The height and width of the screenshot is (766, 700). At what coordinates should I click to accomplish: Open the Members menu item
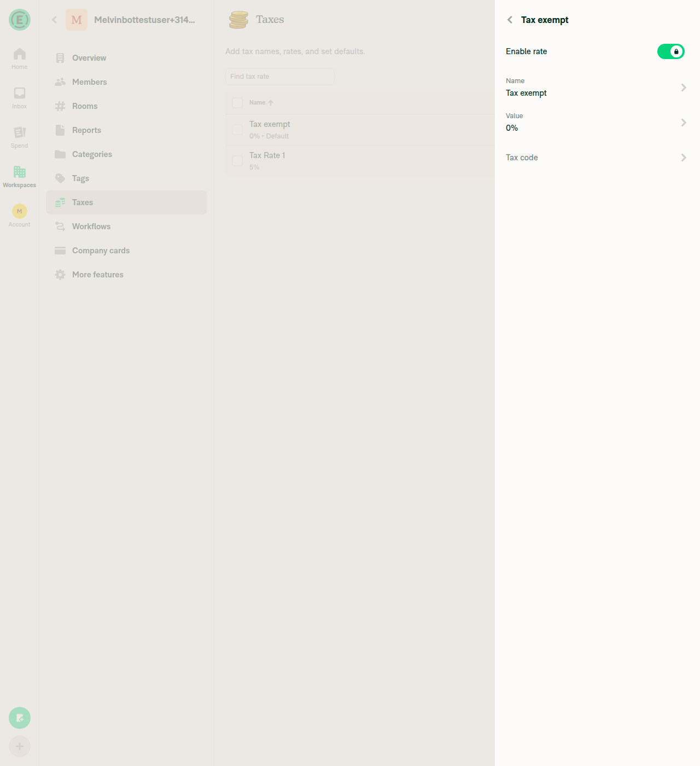pyautogui.click(x=126, y=82)
